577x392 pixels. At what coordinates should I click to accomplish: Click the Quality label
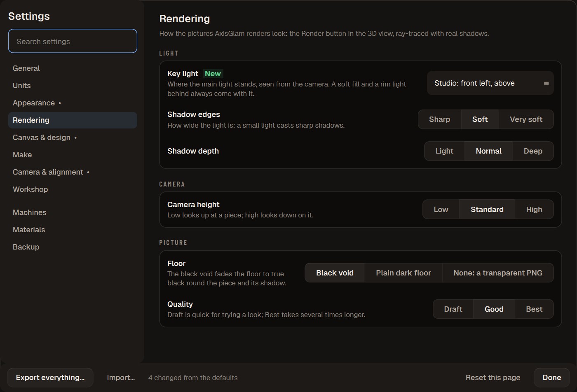coord(180,304)
